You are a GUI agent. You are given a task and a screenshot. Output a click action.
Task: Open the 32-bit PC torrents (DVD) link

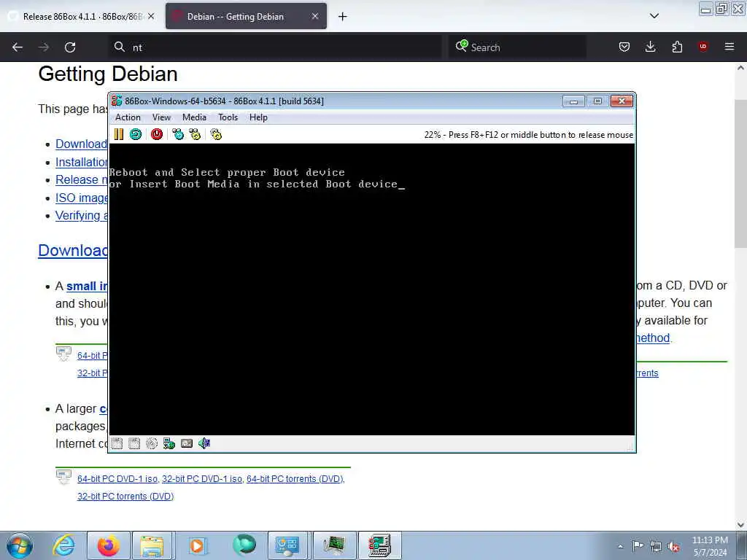125,496
